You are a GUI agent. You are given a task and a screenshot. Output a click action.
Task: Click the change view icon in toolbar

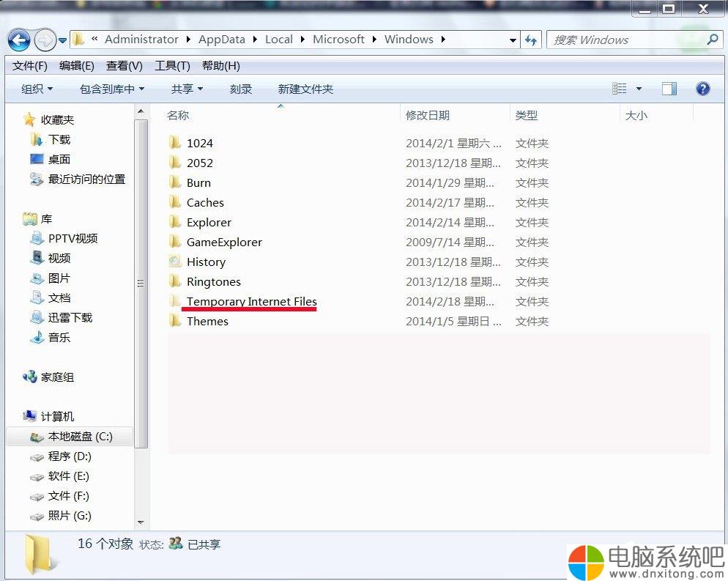pyautogui.click(x=620, y=89)
